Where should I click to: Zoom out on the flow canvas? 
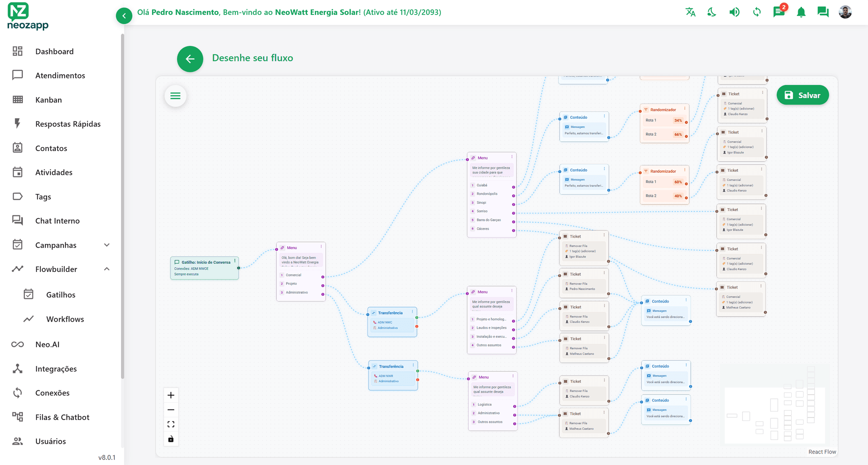coord(171,410)
